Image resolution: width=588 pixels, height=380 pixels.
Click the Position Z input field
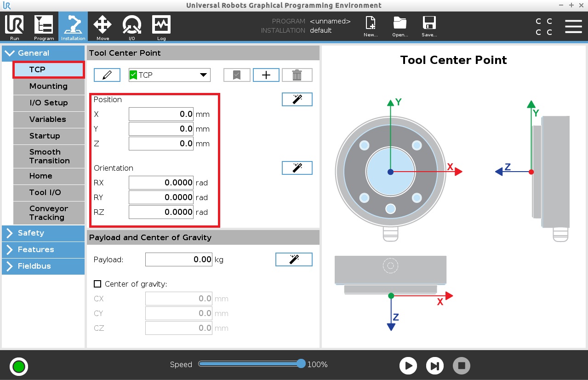[161, 144]
